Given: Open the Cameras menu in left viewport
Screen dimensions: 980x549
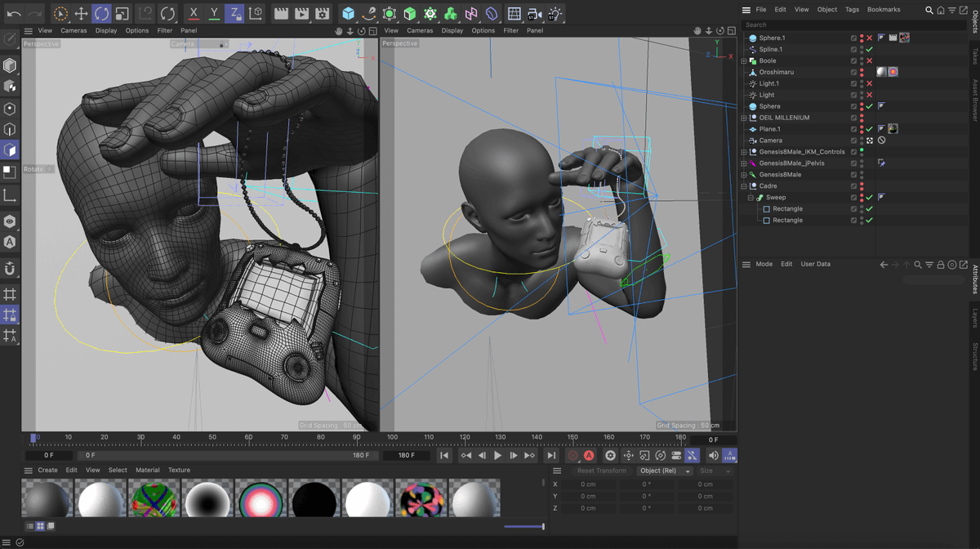Looking at the screenshot, I should point(73,31).
